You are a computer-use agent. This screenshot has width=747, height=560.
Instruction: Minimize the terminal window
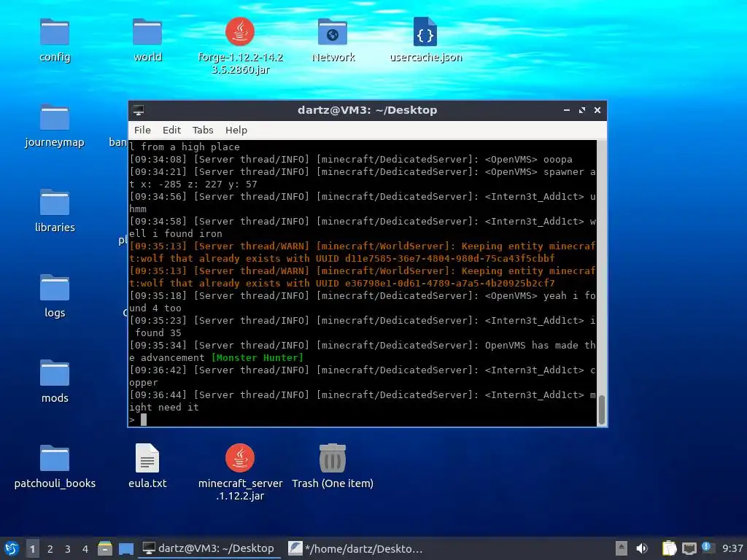[566, 110]
